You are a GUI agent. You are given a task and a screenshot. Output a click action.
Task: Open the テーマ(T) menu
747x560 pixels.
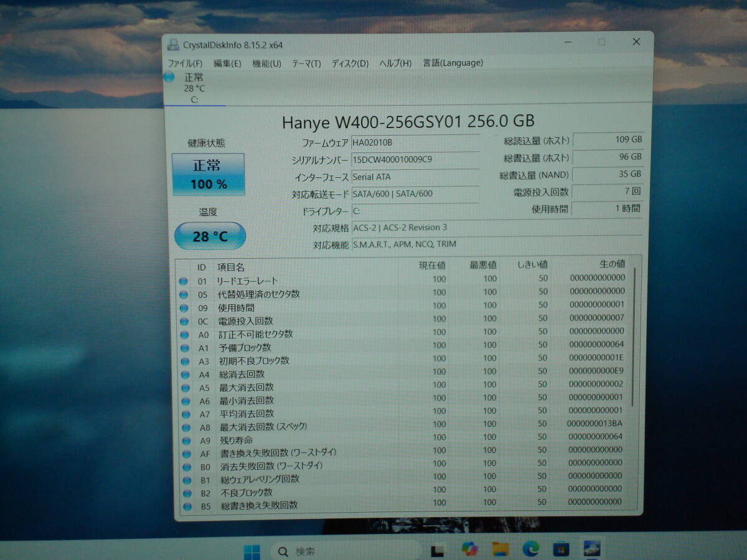(306, 63)
